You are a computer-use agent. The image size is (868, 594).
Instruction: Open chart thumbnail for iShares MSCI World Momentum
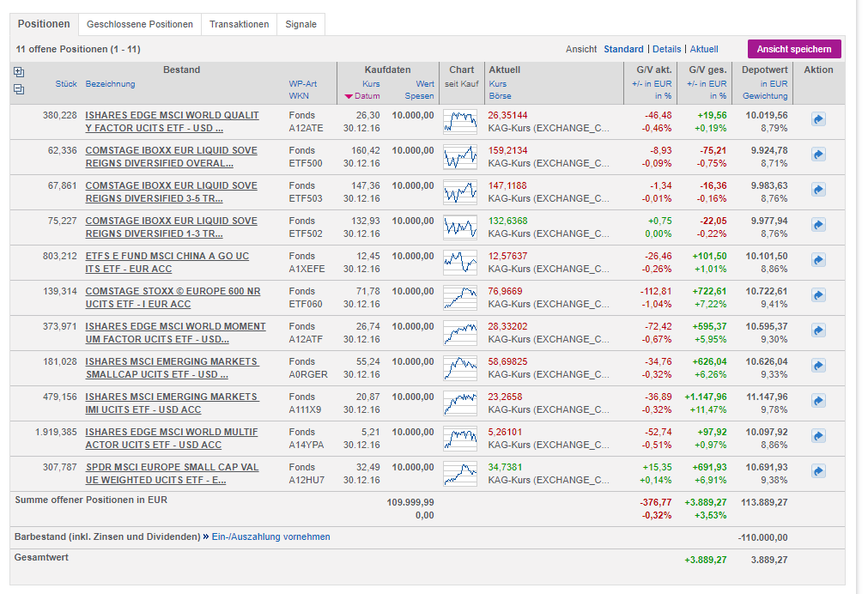coord(460,332)
